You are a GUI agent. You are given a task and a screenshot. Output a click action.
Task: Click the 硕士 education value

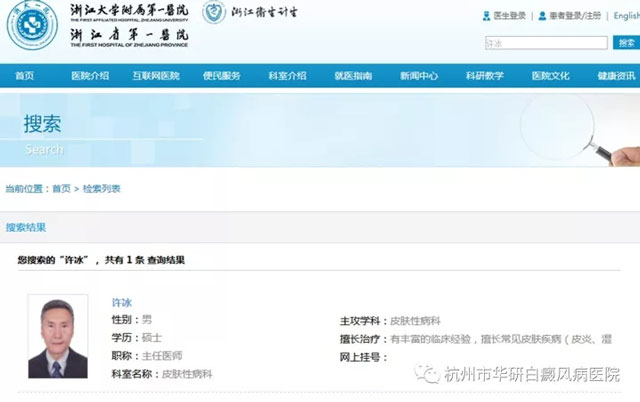click(152, 338)
